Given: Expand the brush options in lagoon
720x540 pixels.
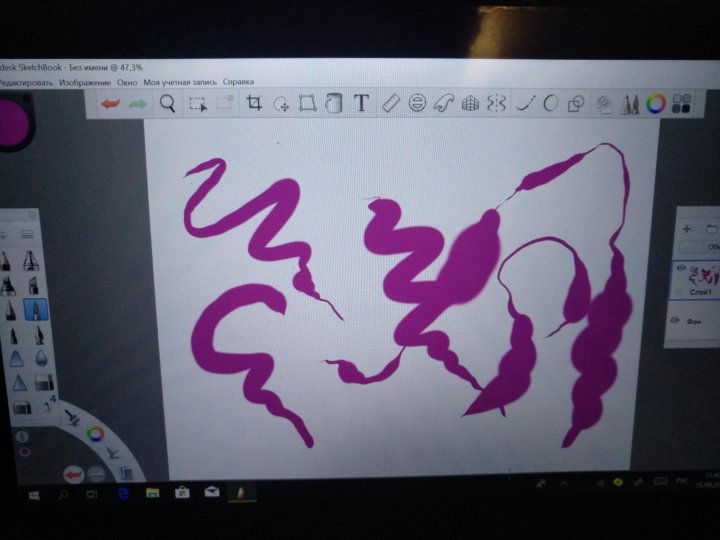Looking at the screenshot, I should [x=72, y=415].
